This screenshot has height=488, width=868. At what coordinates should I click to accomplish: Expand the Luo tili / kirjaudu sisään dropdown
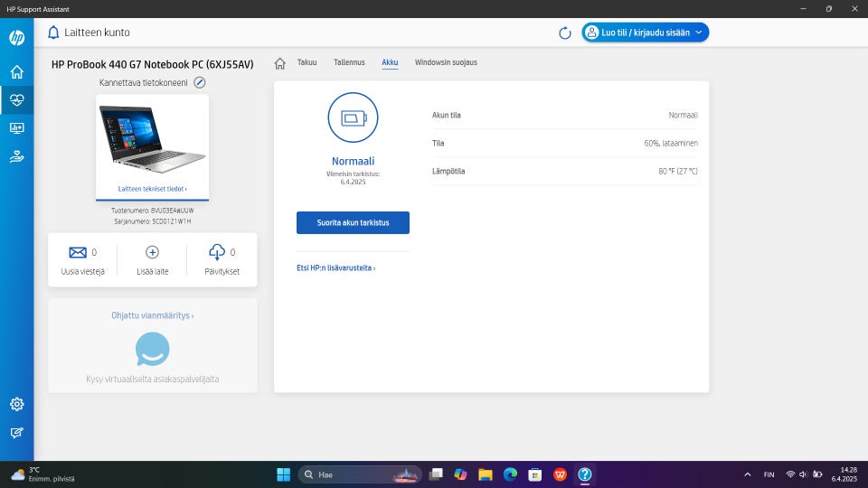pyautogui.click(x=645, y=33)
